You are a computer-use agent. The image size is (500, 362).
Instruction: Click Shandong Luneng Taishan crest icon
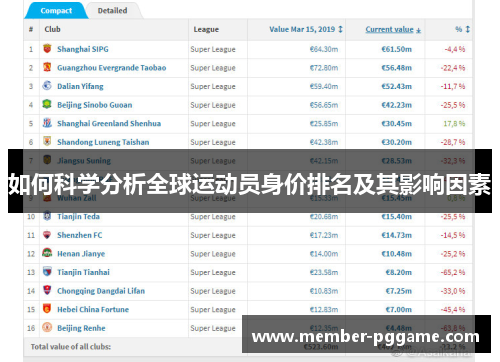pos(47,141)
